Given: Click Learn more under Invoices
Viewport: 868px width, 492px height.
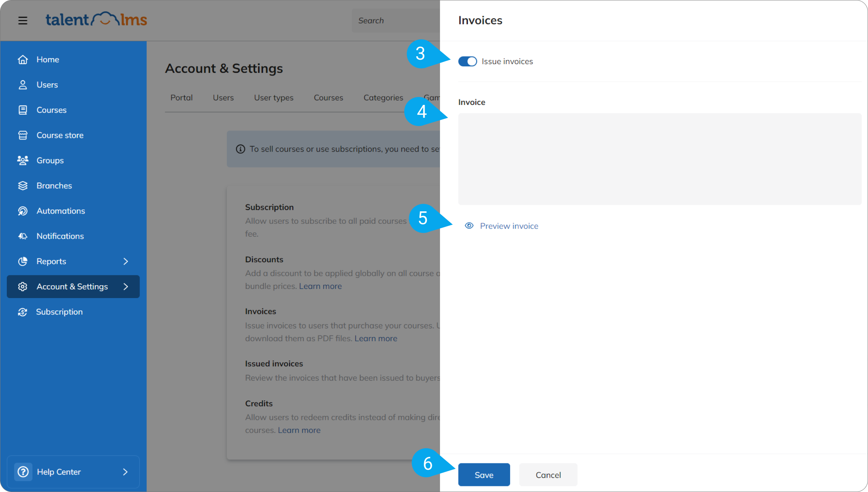Looking at the screenshot, I should point(376,338).
